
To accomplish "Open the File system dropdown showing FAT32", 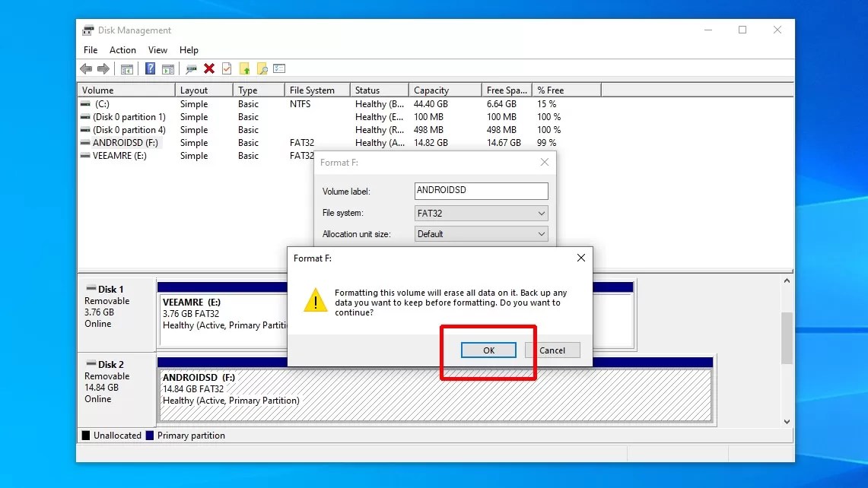I will [x=541, y=213].
